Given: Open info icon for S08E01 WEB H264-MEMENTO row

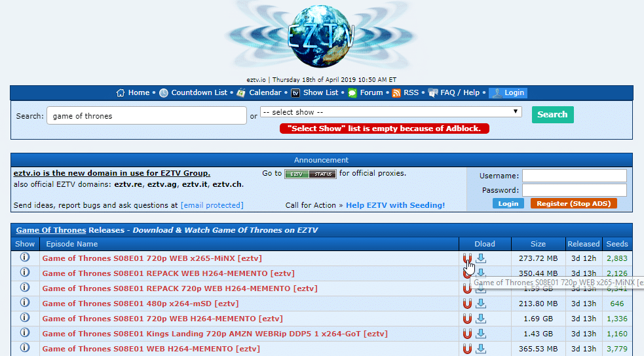Looking at the screenshot, I should point(25,347).
